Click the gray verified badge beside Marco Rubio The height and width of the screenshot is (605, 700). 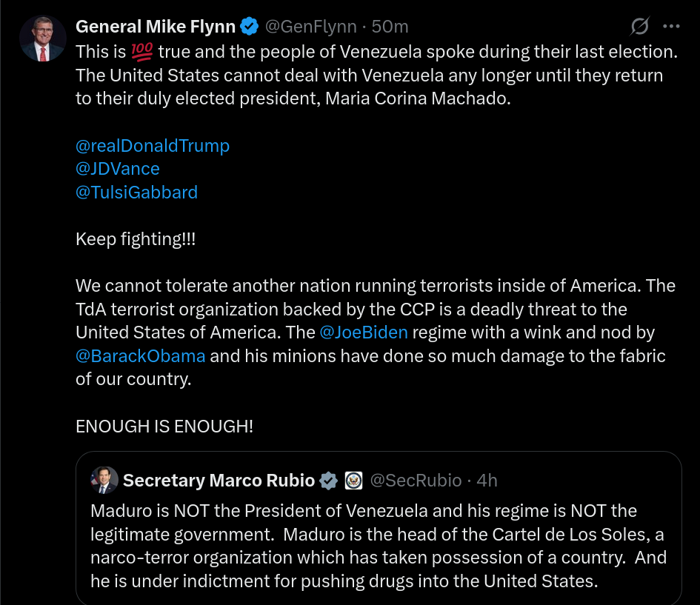(x=329, y=481)
